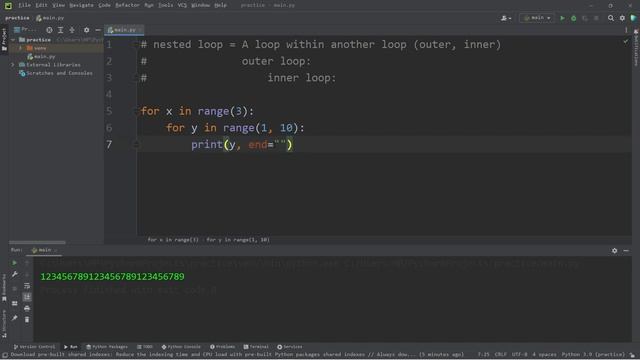Open the Navigate menu

pyautogui.click(x=81, y=5)
